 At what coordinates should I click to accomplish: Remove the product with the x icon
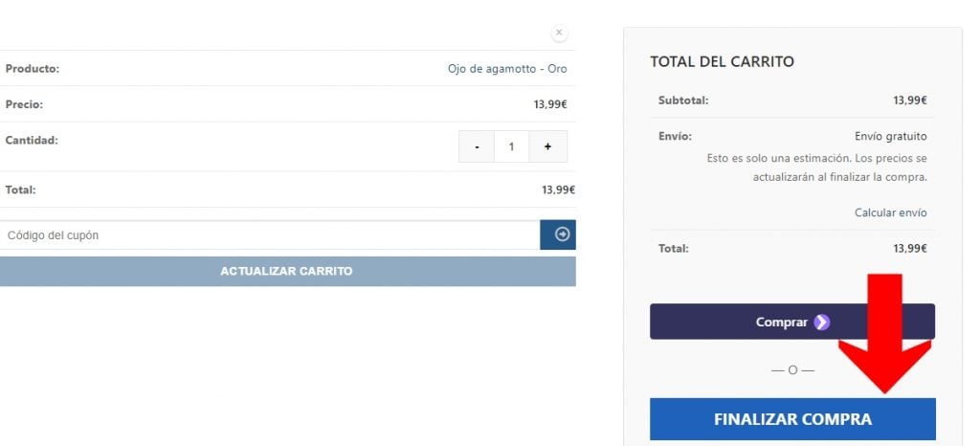[559, 33]
